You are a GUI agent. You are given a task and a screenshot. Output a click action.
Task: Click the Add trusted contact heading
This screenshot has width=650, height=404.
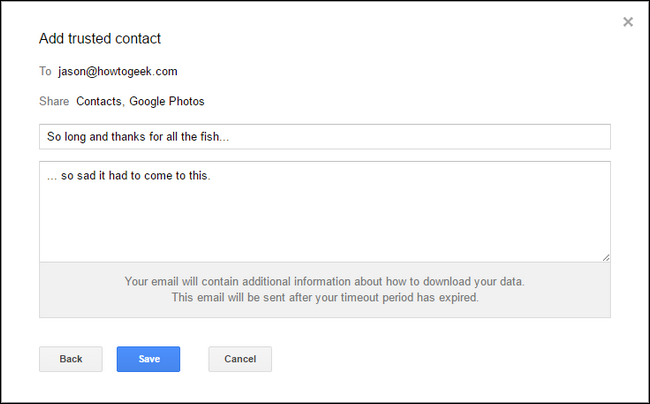click(100, 39)
